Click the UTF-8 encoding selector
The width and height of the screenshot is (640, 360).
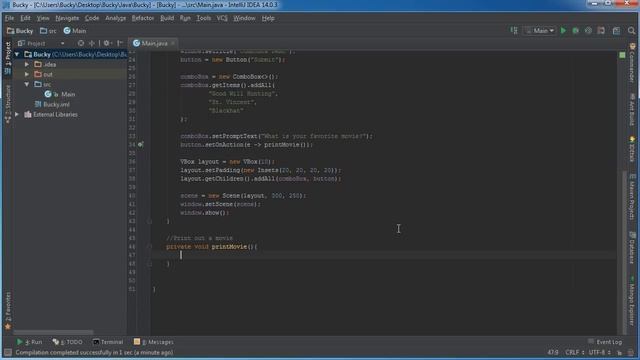click(599, 352)
